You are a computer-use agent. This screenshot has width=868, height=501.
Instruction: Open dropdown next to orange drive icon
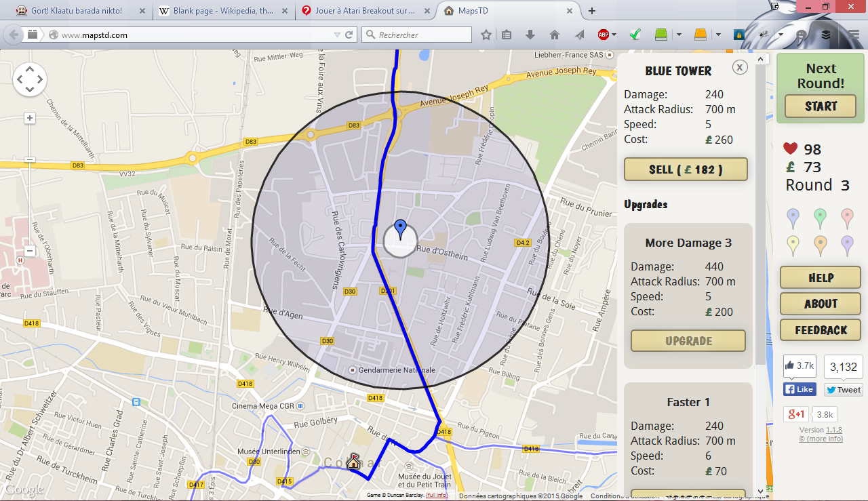(x=718, y=35)
